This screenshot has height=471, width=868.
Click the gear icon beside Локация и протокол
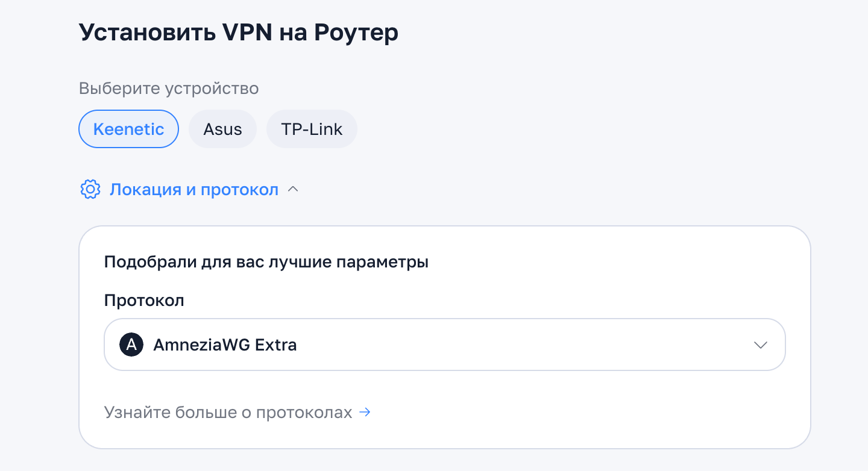pos(90,190)
